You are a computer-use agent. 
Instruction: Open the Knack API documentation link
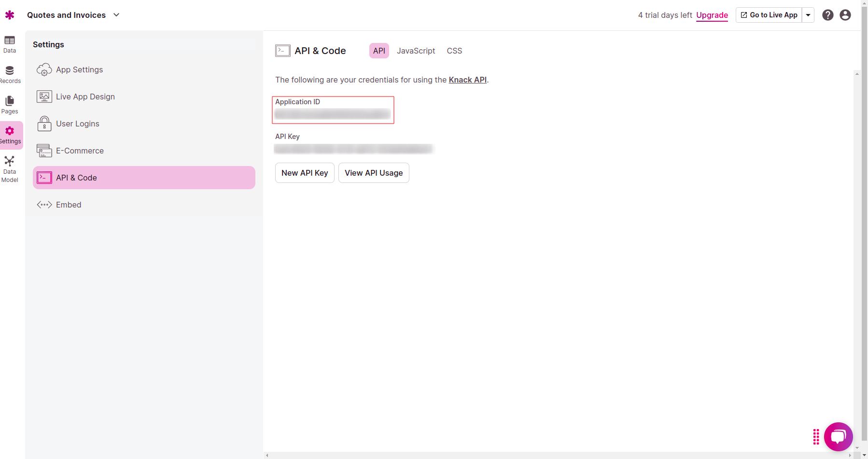click(468, 80)
